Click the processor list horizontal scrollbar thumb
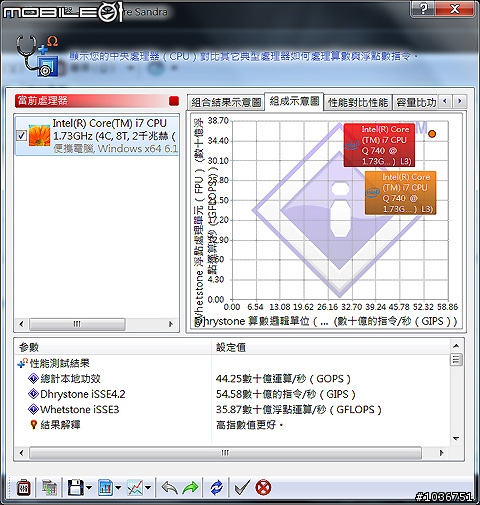 tap(77, 324)
